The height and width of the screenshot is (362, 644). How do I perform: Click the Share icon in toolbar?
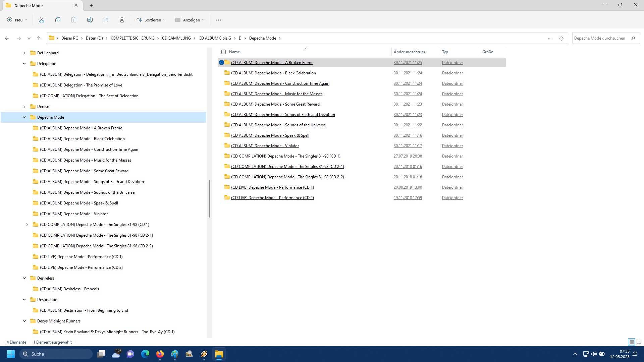pos(106,20)
